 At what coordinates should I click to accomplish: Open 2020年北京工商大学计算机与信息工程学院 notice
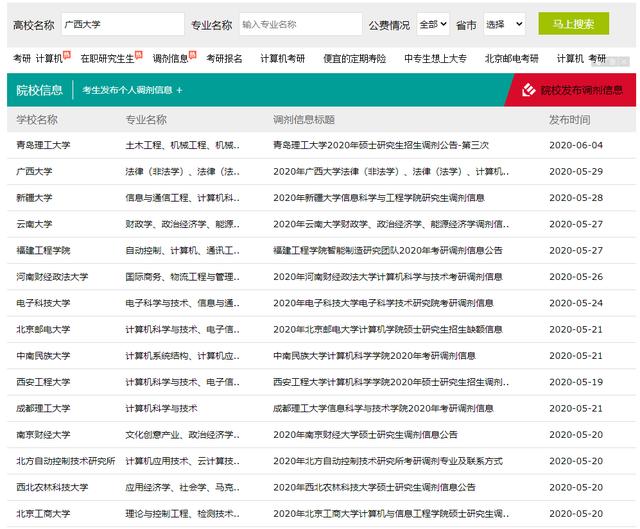tap(391, 513)
